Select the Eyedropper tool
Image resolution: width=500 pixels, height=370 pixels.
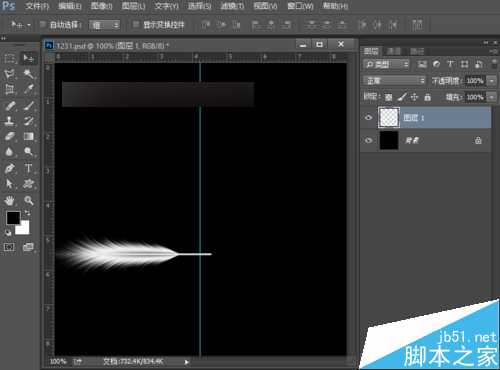pyautogui.click(x=29, y=89)
